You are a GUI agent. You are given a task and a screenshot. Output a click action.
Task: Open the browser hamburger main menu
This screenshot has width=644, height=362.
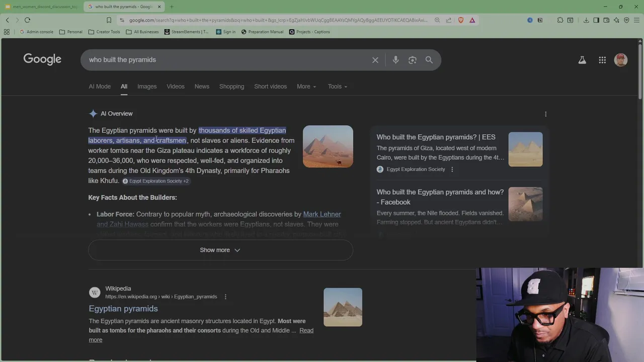(636, 20)
